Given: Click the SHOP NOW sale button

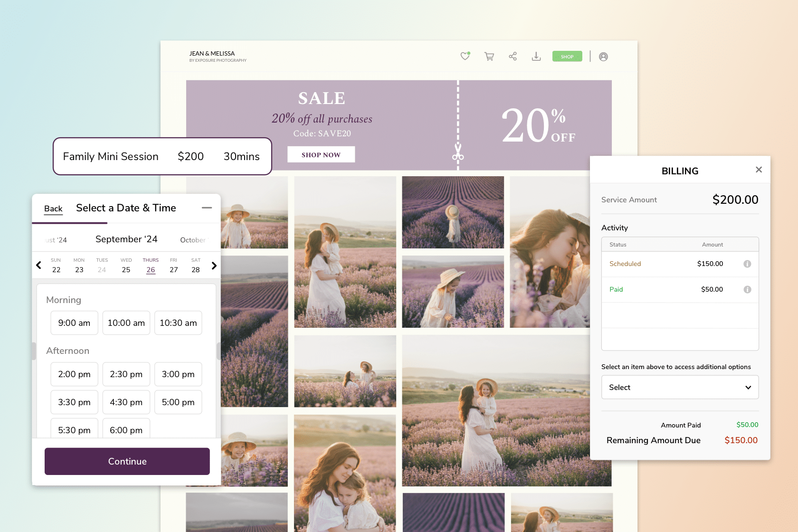Looking at the screenshot, I should click(x=321, y=155).
